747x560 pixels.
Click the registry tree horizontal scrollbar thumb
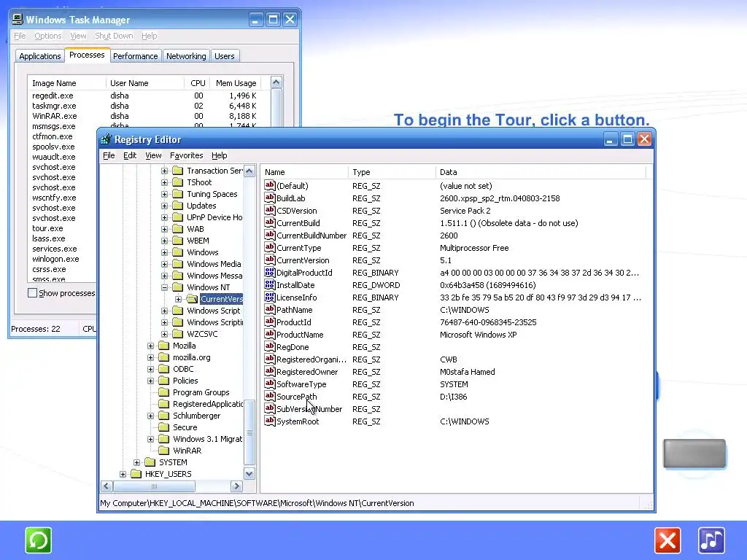point(154,486)
